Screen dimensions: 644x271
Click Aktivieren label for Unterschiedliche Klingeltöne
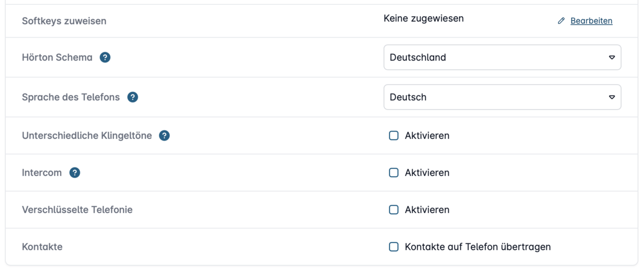(427, 136)
